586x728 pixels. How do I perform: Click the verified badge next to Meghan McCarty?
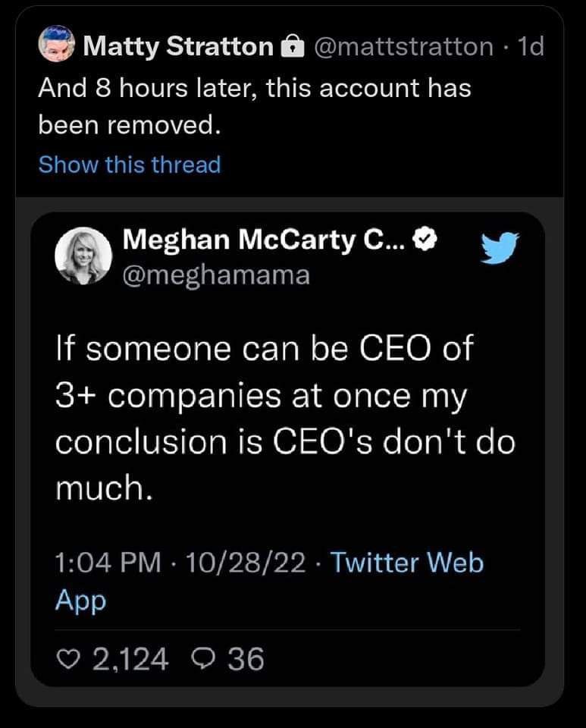click(x=427, y=240)
